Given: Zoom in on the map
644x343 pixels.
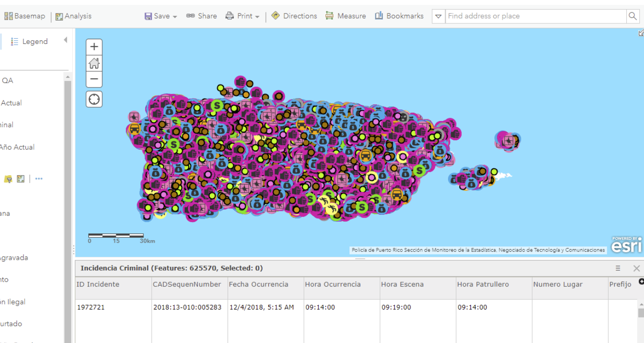Looking at the screenshot, I should coord(94,47).
